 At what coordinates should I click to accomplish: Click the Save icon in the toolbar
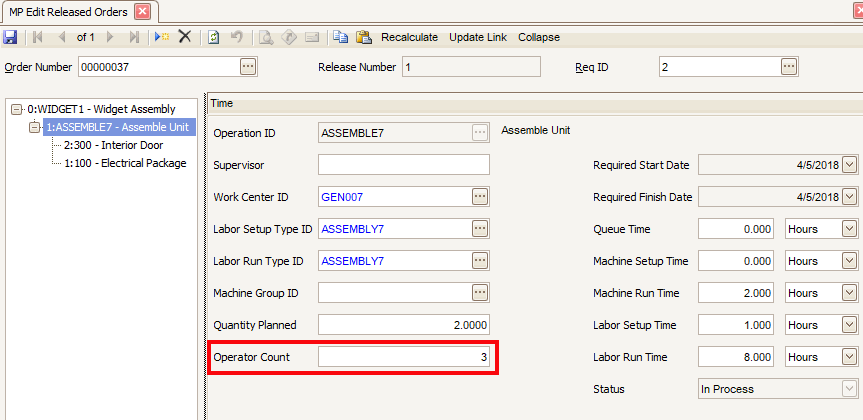(10, 37)
